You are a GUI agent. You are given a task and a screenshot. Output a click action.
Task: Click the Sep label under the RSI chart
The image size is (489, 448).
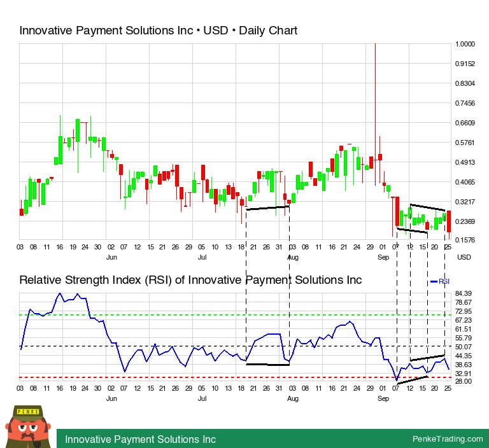tap(383, 399)
